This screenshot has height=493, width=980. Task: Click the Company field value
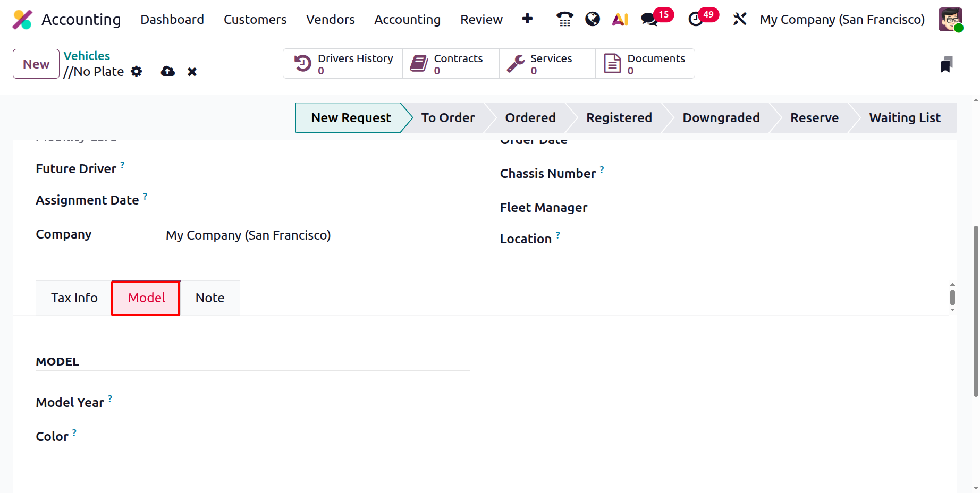248,235
